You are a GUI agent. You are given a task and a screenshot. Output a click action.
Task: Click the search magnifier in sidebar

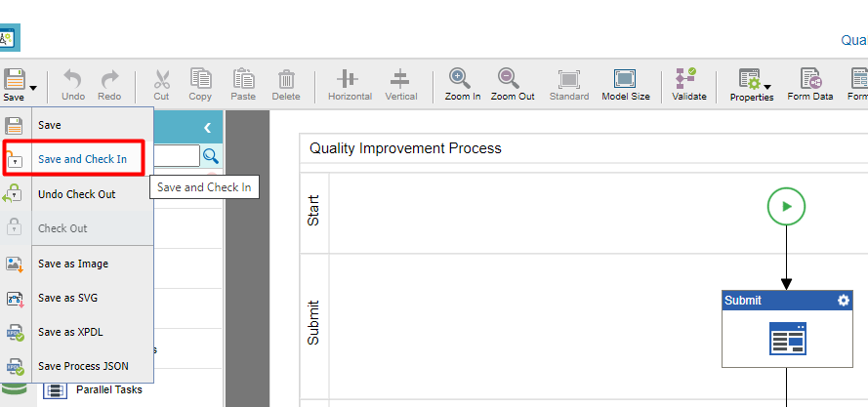click(211, 156)
